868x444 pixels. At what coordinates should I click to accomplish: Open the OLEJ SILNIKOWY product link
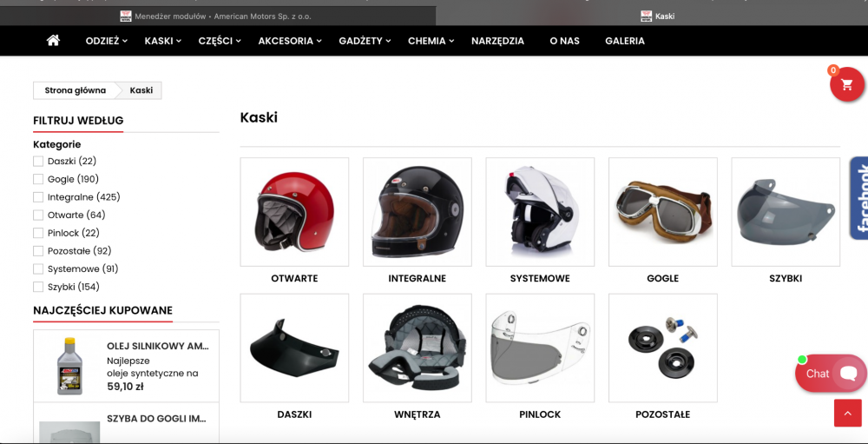158,347
